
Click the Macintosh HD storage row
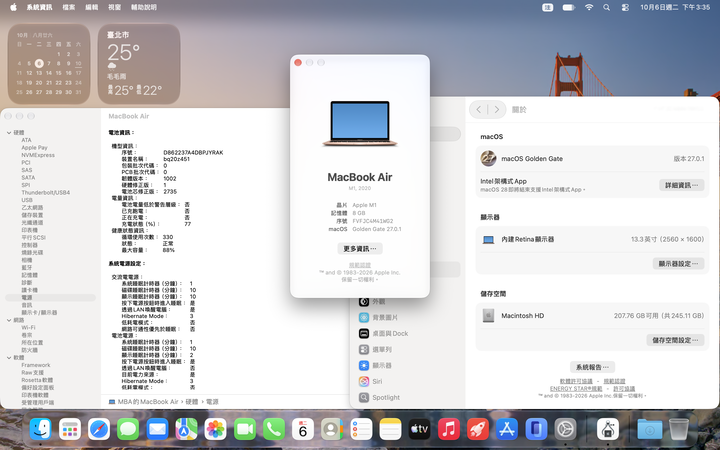pos(592,315)
